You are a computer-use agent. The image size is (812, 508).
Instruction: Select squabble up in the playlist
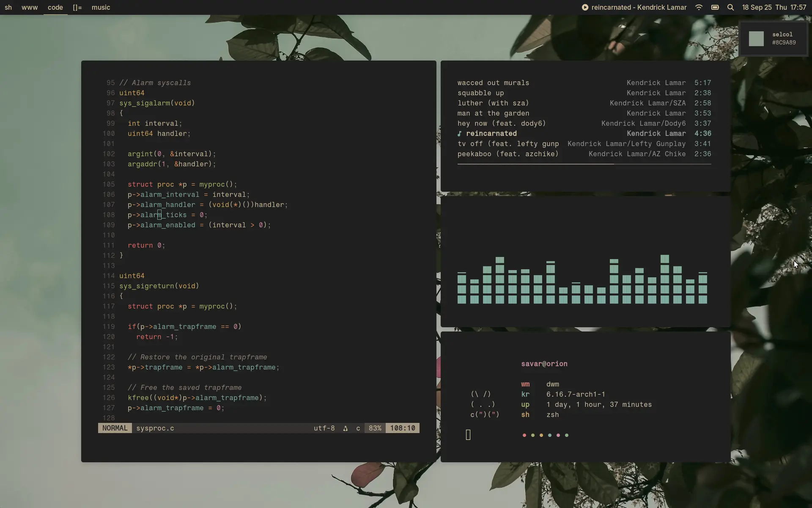coord(480,93)
